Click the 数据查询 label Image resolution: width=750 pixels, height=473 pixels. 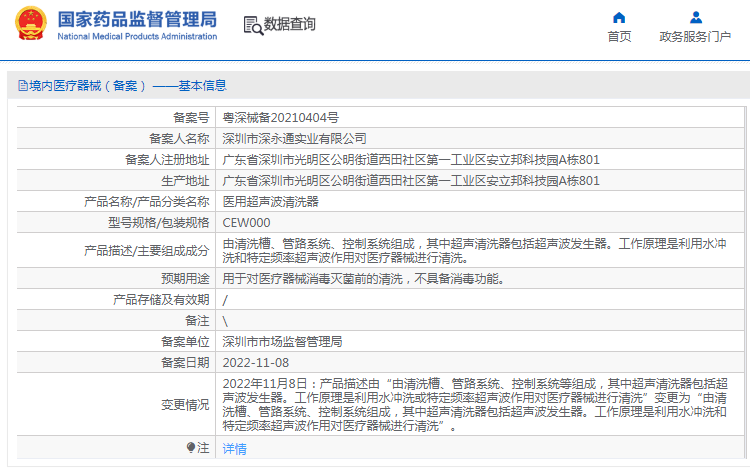coord(289,24)
